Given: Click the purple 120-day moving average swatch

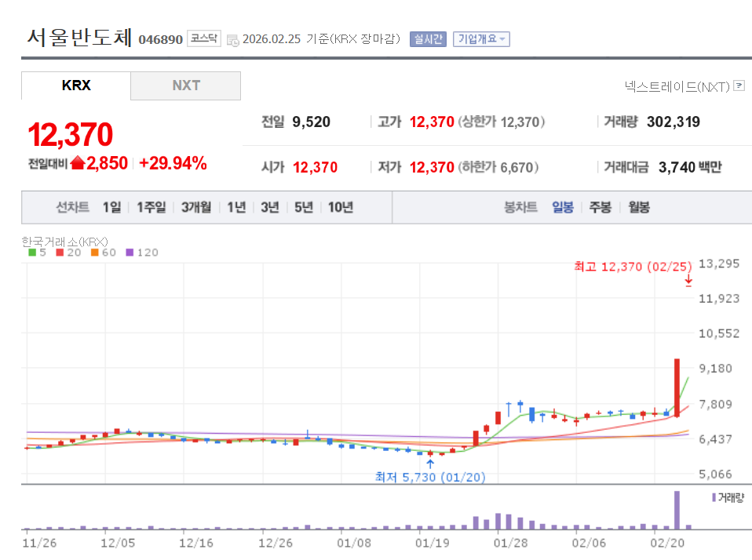Looking at the screenshot, I should (x=130, y=253).
